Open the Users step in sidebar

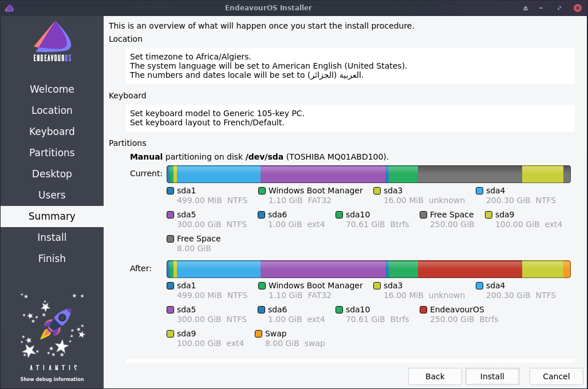pyautogui.click(x=52, y=195)
